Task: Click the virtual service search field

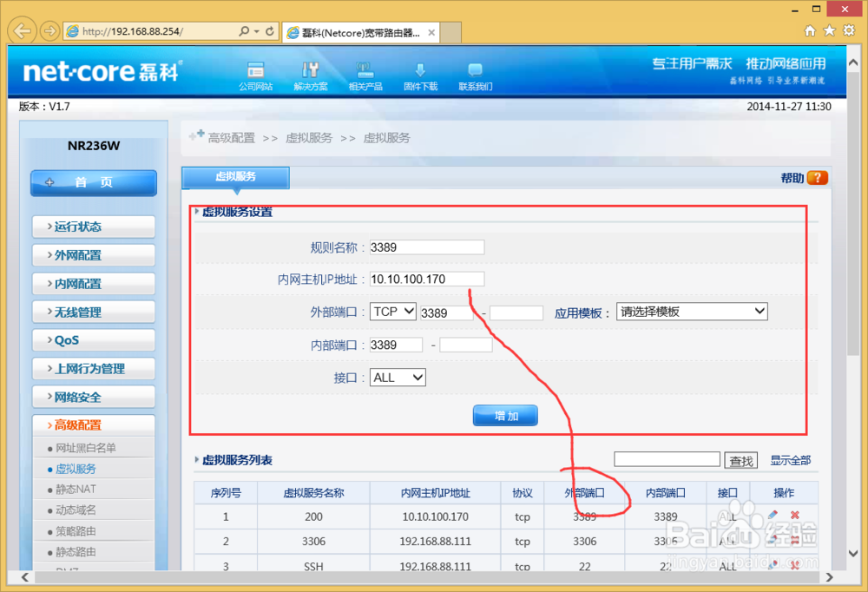Action: 667,459
